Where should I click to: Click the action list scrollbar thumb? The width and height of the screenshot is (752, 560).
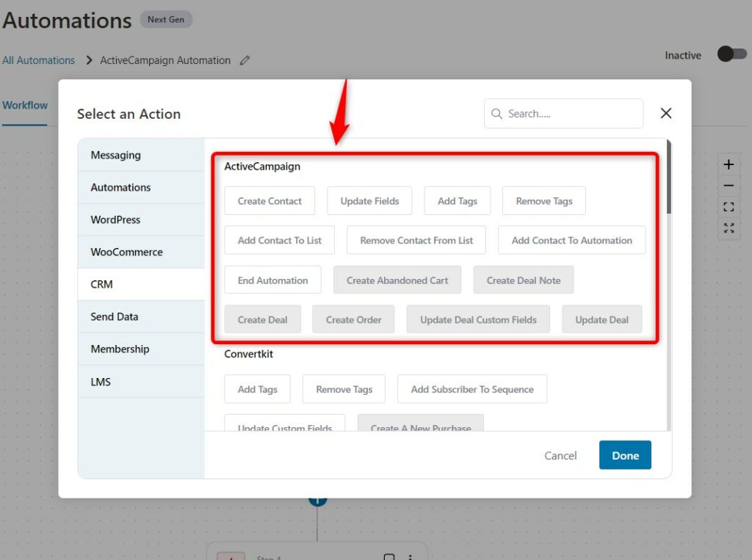click(x=669, y=177)
